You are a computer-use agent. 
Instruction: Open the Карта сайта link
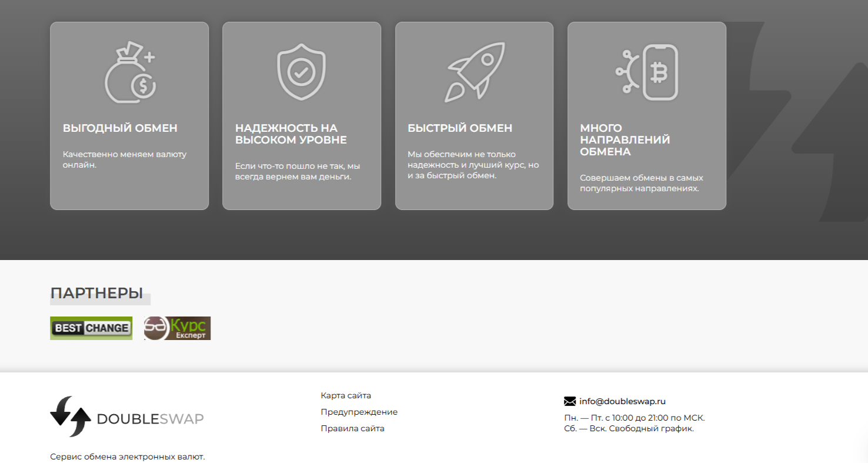pyautogui.click(x=346, y=395)
